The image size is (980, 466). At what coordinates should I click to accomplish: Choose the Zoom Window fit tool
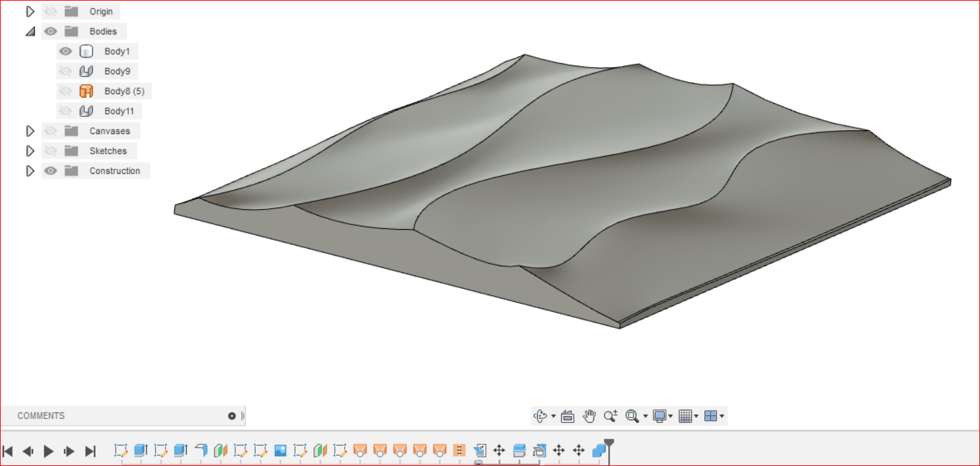point(632,416)
